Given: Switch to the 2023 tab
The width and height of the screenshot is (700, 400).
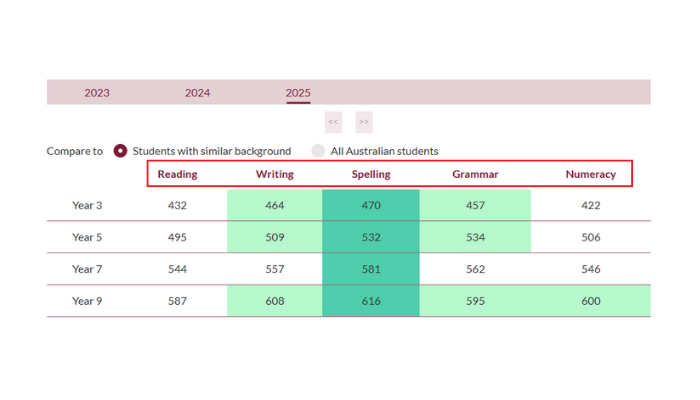Looking at the screenshot, I should click(97, 93).
